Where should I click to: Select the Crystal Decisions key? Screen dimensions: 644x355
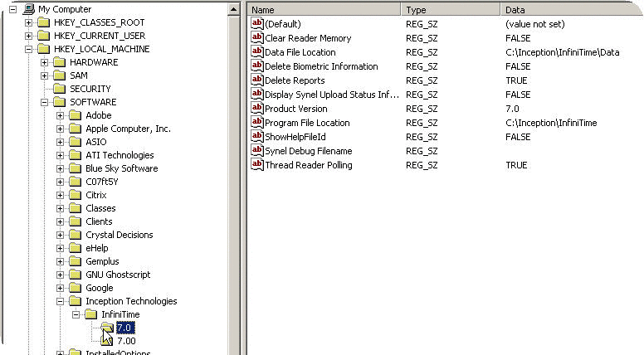click(119, 235)
